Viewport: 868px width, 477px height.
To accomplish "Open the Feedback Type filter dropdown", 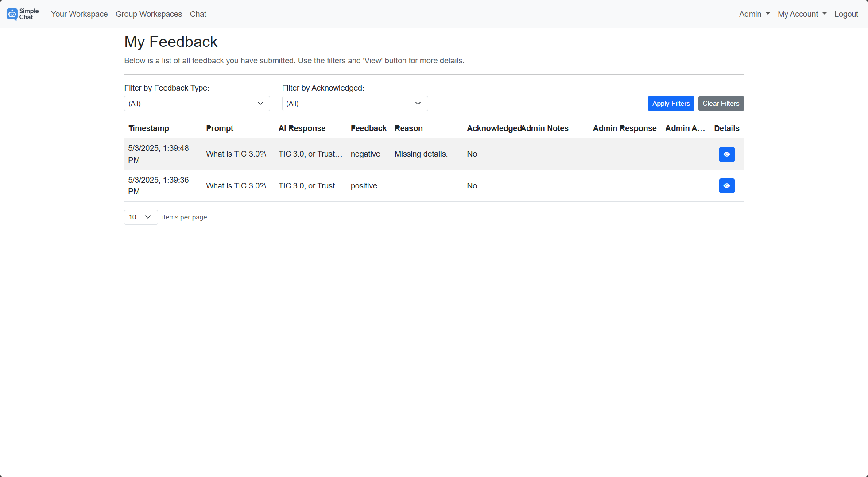I will pos(197,103).
